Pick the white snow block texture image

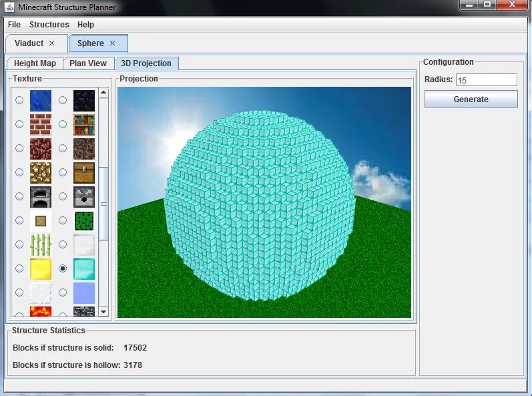tap(84, 245)
